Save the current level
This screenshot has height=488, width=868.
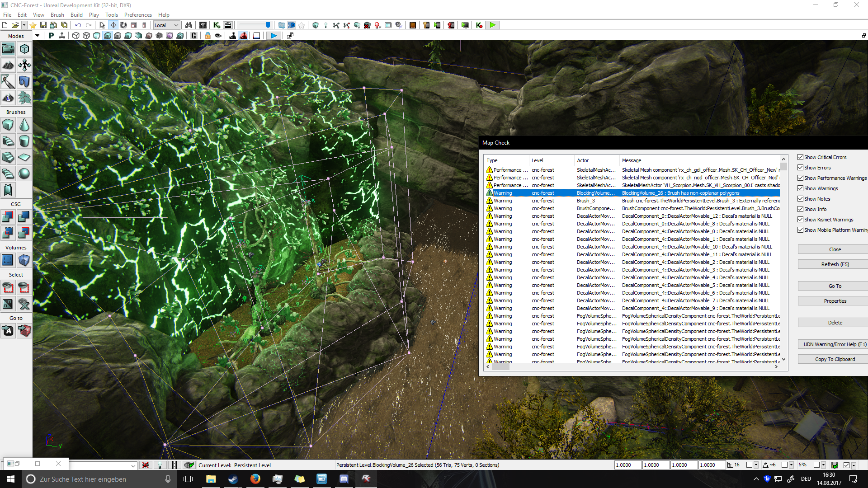[x=43, y=25]
